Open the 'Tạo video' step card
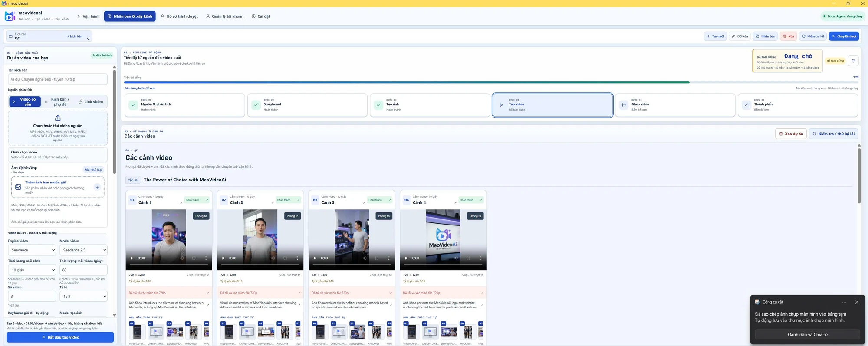868x346 pixels. [552, 105]
